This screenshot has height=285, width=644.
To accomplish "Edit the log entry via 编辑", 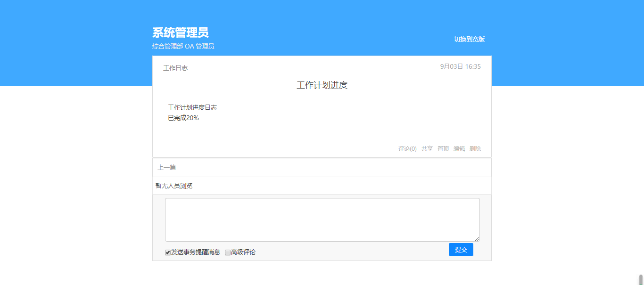I will (x=459, y=149).
